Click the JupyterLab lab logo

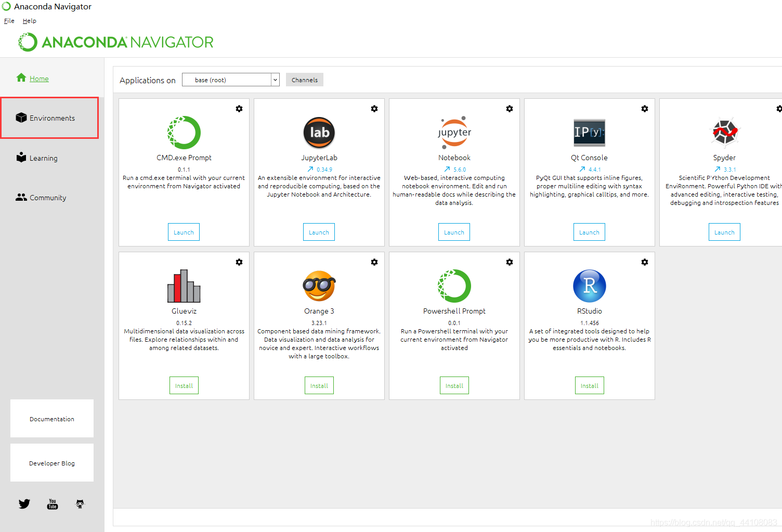[319, 133]
